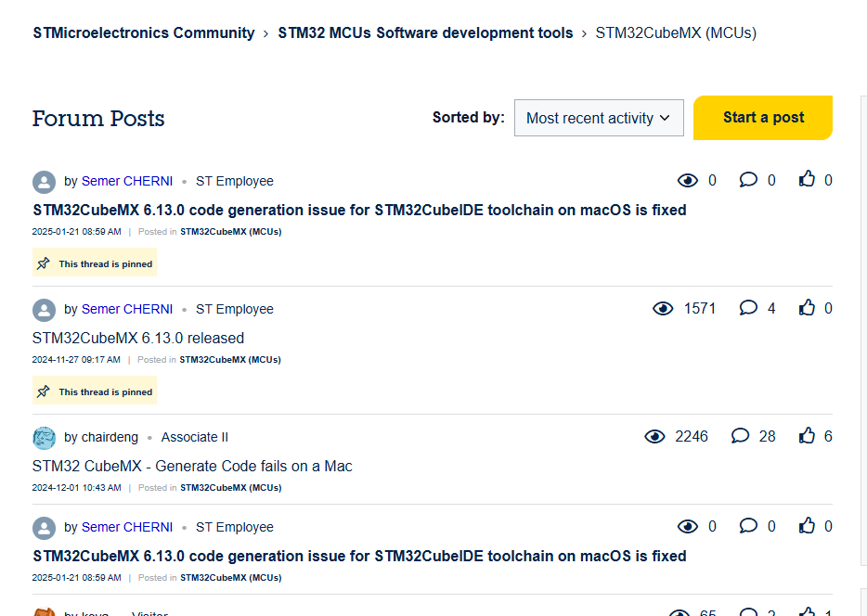Click the pin icon under 'STM32CubeMX 6.13.0 released'
The height and width of the screenshot is (616, 867).
pyautogui.click(x=43, y=391)
